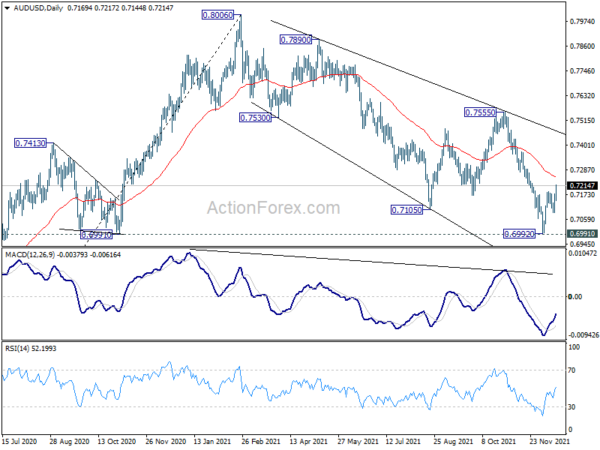Click the 0.78600 price axis value

[582, 46]
